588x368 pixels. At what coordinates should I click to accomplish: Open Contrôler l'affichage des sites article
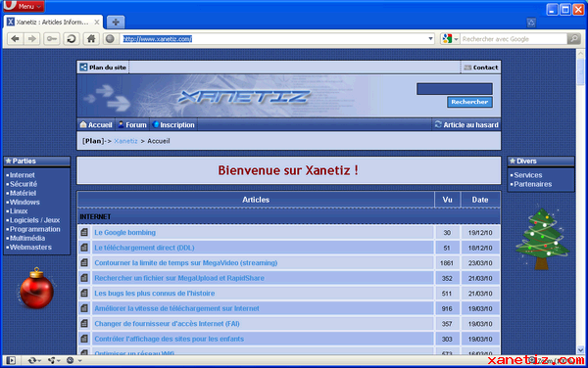(170, 339)
